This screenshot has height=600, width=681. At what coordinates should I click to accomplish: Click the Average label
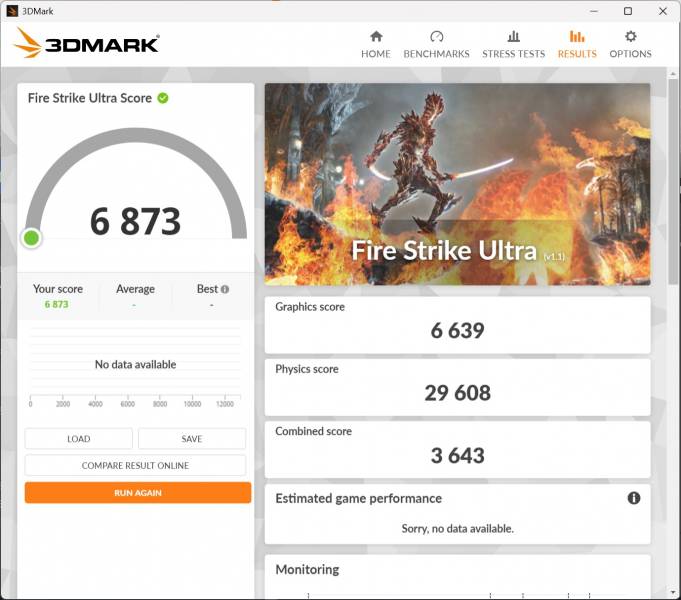(135, 289)
